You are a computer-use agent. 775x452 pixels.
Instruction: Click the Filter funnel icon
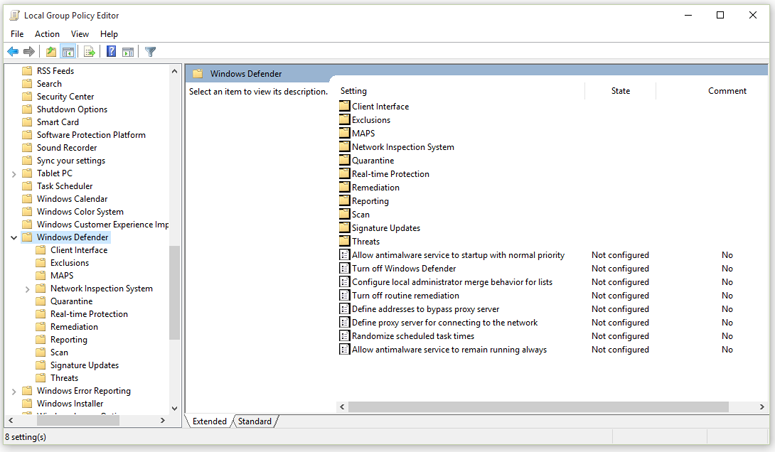(150, 52)
